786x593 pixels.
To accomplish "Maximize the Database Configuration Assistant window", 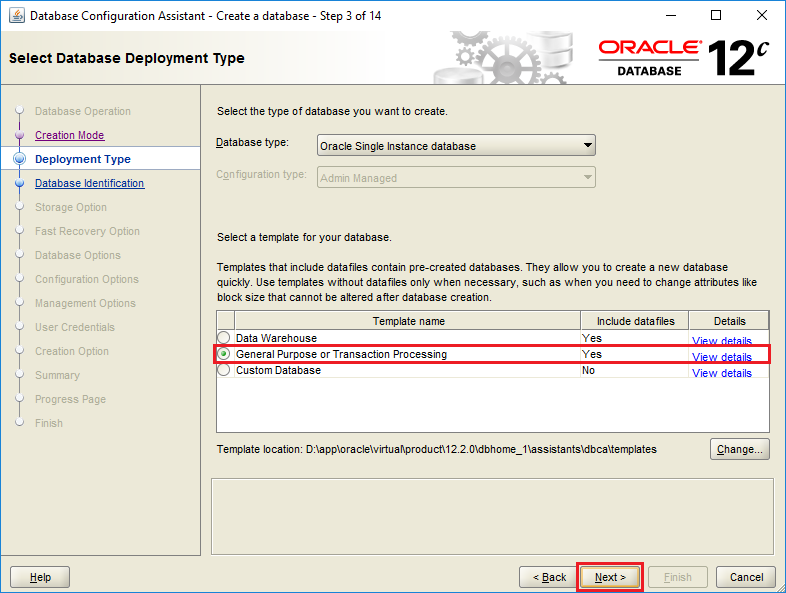I will point(716,16).
